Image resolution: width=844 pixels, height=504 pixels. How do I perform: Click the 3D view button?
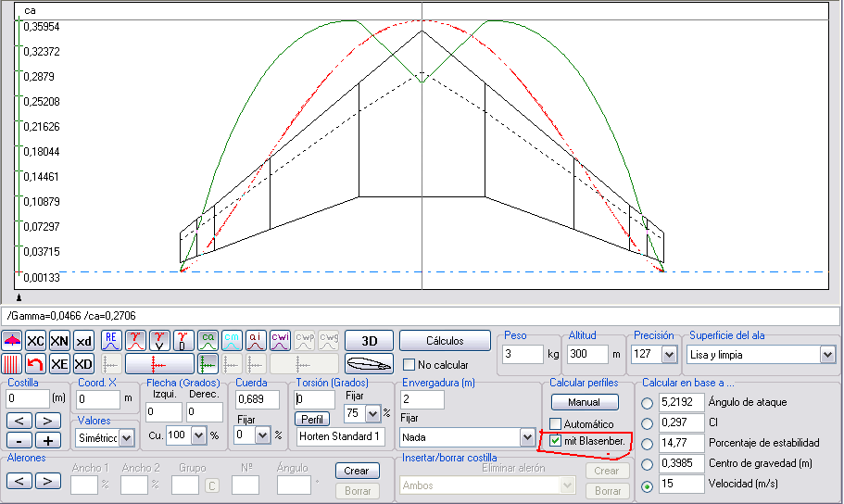[x=369, y=341]
